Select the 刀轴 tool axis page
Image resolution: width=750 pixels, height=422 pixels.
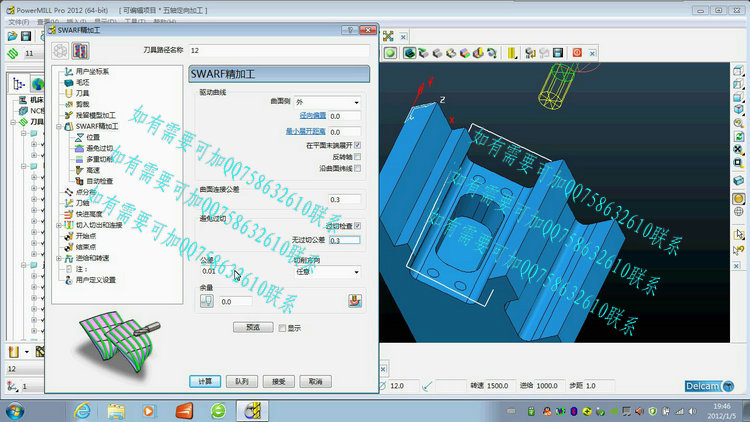82,203
